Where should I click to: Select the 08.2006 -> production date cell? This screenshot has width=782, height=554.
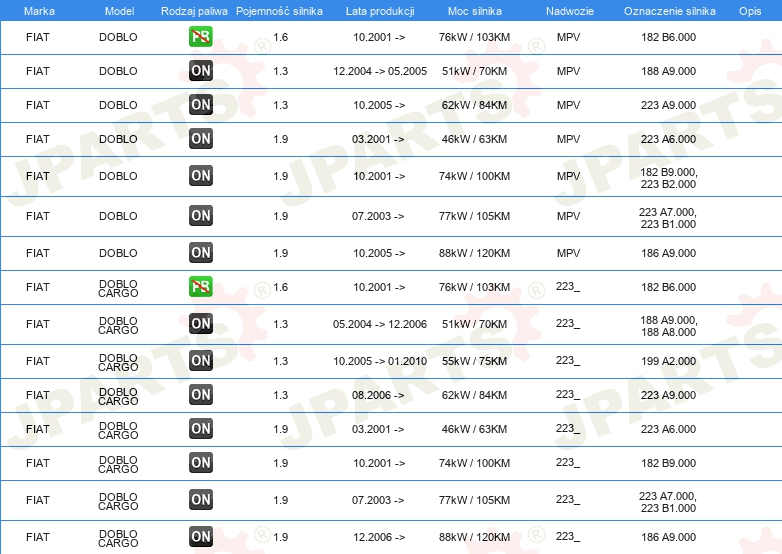point(378,395)
